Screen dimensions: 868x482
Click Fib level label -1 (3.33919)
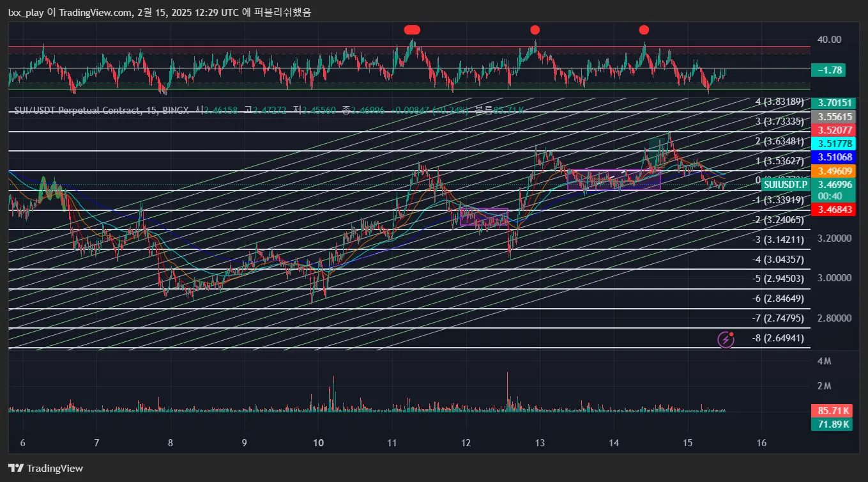click(778, 200)
